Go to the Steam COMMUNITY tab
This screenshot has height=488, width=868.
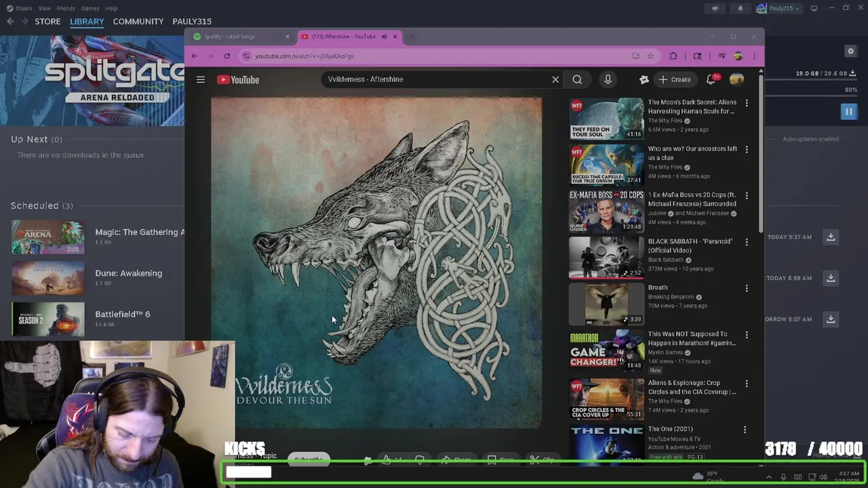(x=138, y=22)
